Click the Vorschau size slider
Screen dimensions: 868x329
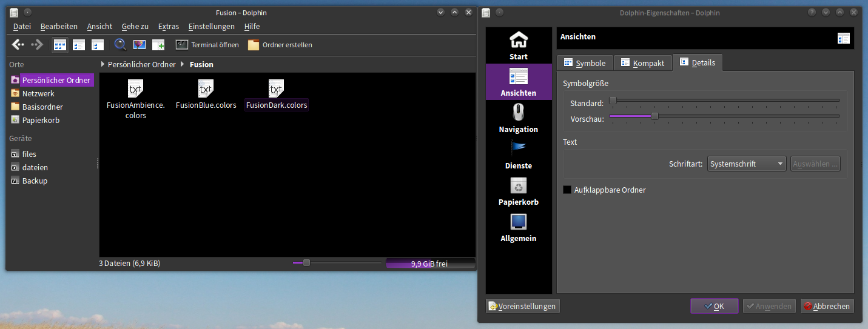724,116
